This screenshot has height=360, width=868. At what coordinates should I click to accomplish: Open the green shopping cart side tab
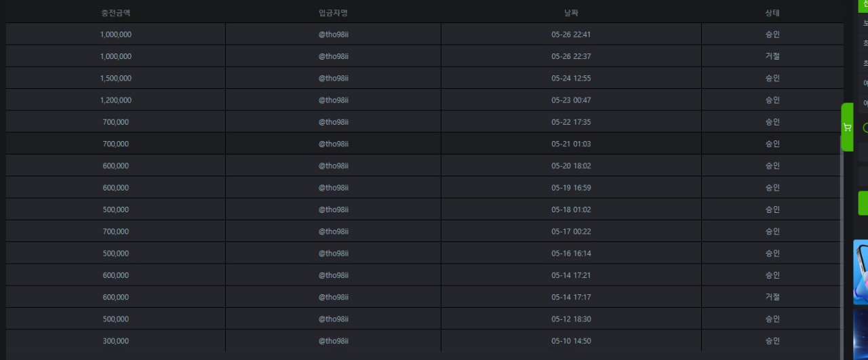coord(847,127)
